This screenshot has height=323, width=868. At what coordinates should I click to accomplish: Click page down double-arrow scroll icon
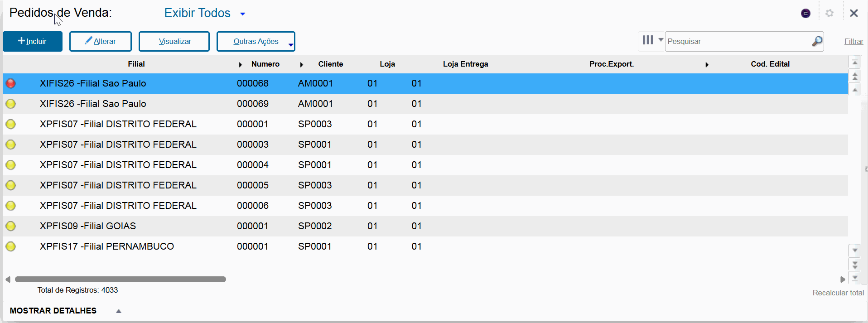point(855,265)
